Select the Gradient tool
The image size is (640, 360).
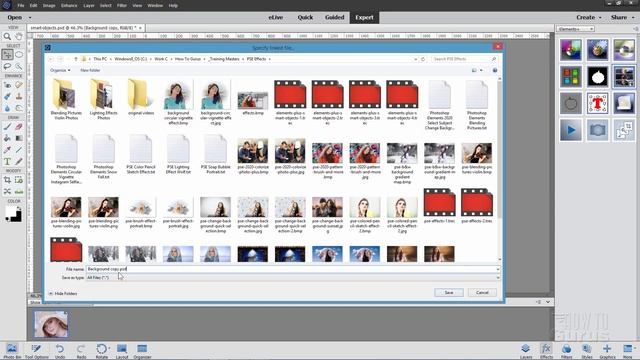[19, 138]
